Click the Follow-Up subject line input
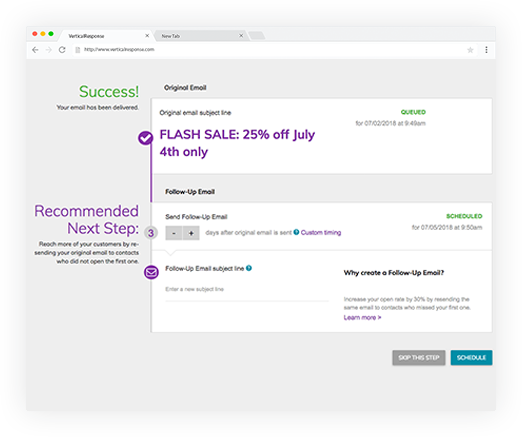 click(x=247, y=291)
